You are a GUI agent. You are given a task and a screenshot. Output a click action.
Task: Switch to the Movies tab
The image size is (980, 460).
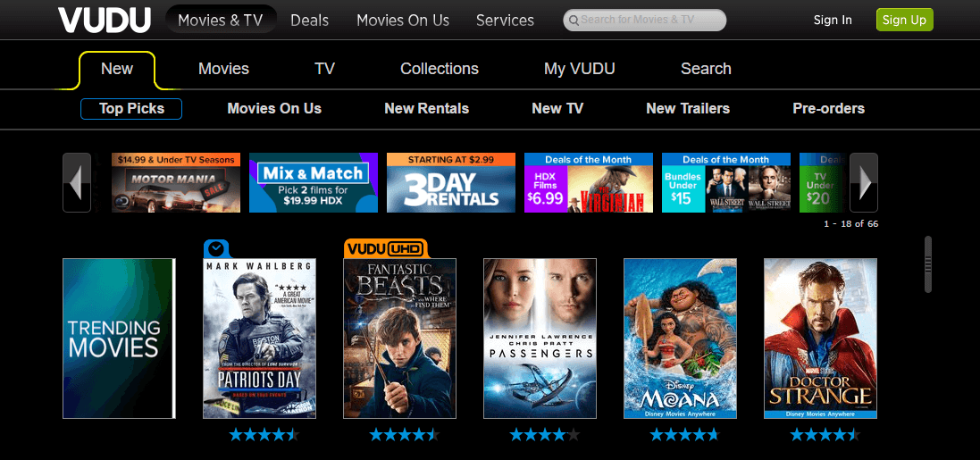point(223,69)
